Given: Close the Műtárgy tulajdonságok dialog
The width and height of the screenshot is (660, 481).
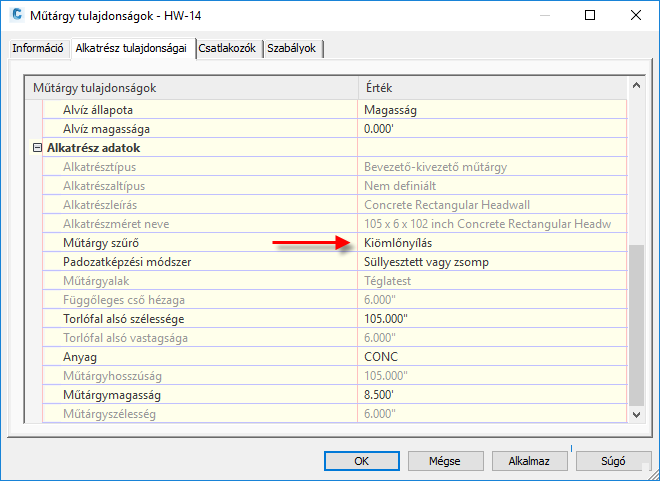Looking at the screenshot, I should point(634,15).
